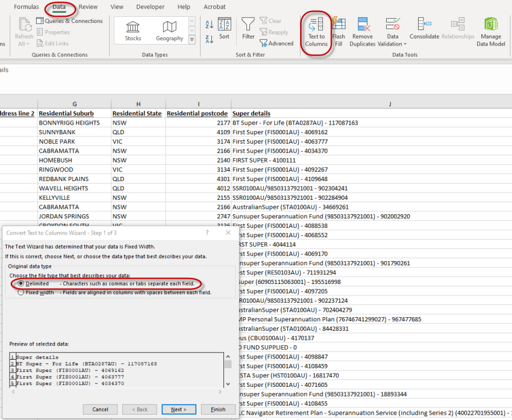The width and height of the screenshot is (512, 420).
Task: Select the KELLYVILLE suburb cell
Action: 75,197
